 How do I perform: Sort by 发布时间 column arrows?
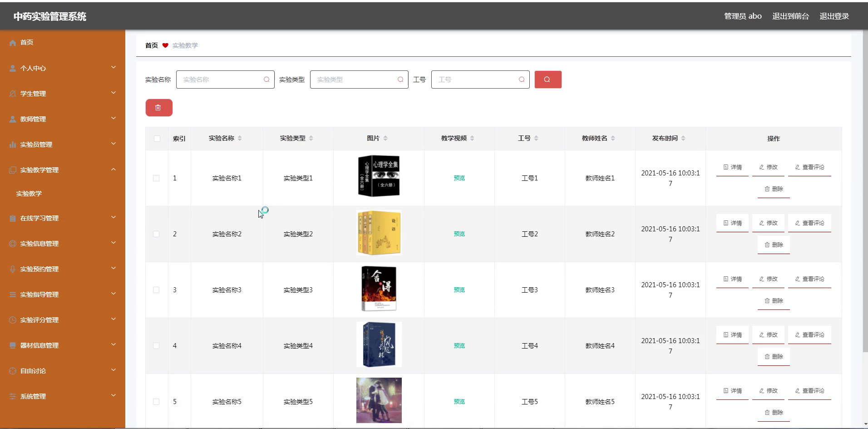683,138
